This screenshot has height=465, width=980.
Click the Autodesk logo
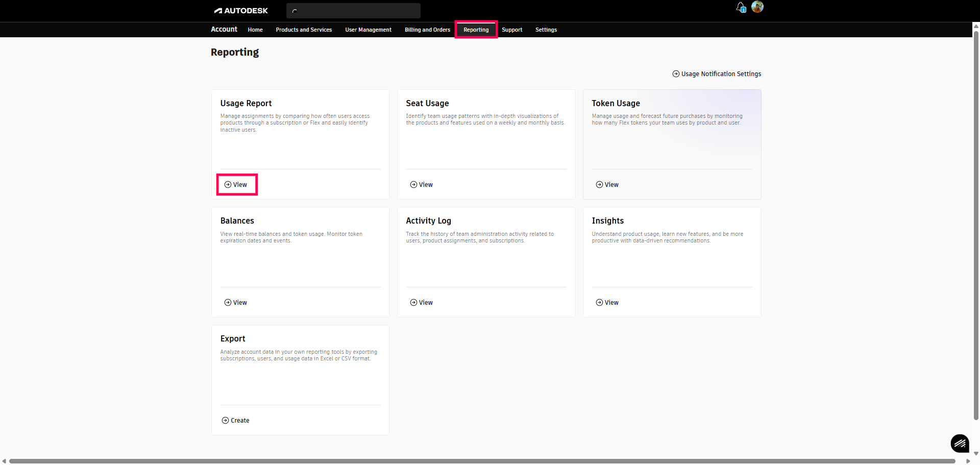241,11
